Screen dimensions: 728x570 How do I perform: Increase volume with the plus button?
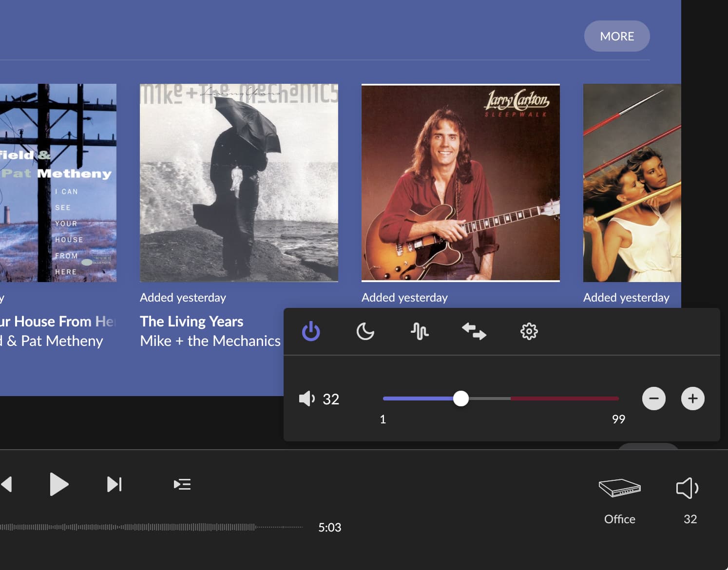tap(692, 399)
